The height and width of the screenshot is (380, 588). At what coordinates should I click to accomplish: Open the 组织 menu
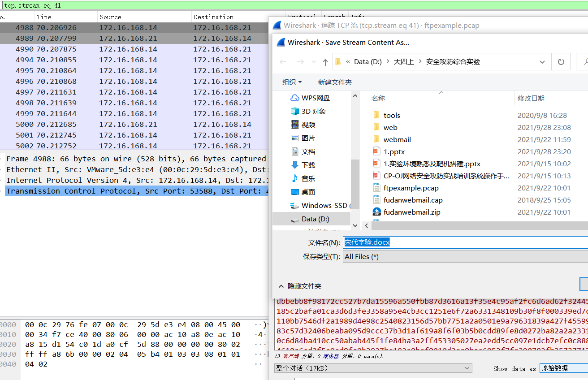click(x=292, y=82)
